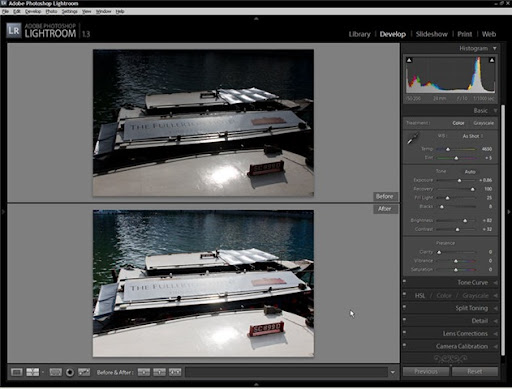This screenshot has height=389, width=512.
Task: Click the Previous button
Action: click(x=426, y=371)
